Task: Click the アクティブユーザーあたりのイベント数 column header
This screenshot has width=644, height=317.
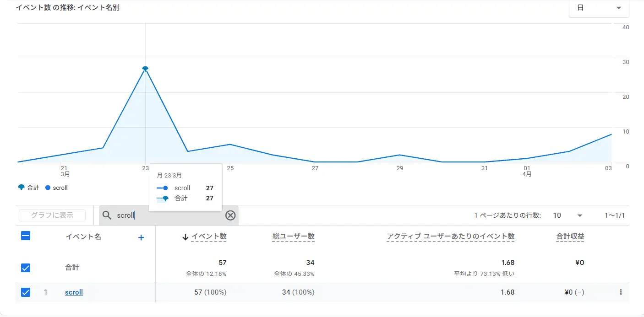Action: click(450, 236)
